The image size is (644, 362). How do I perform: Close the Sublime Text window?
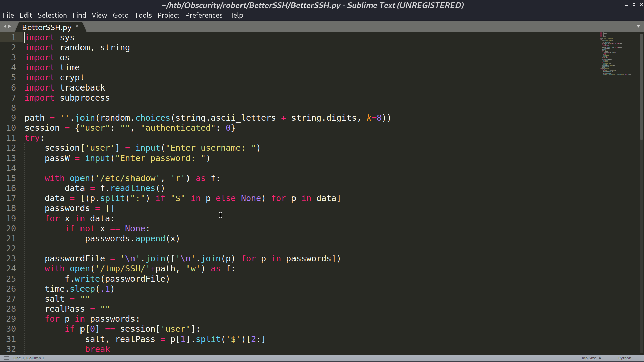(641, 5)
